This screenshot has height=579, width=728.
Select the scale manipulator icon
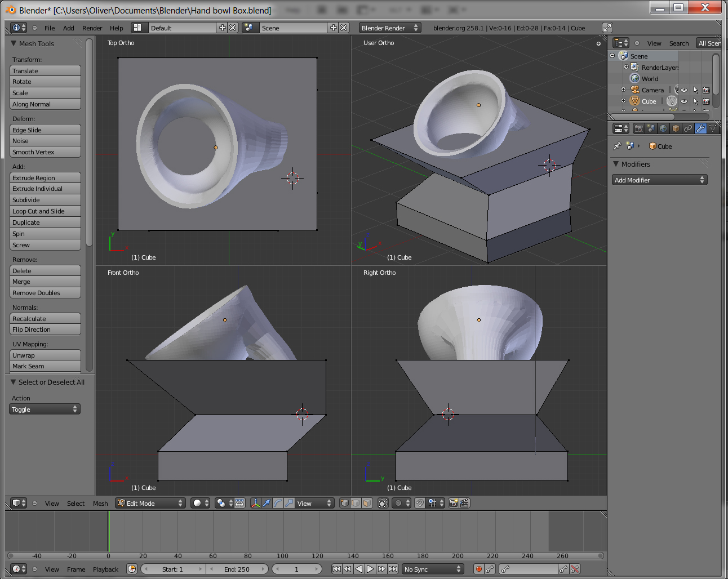[289, 503]
